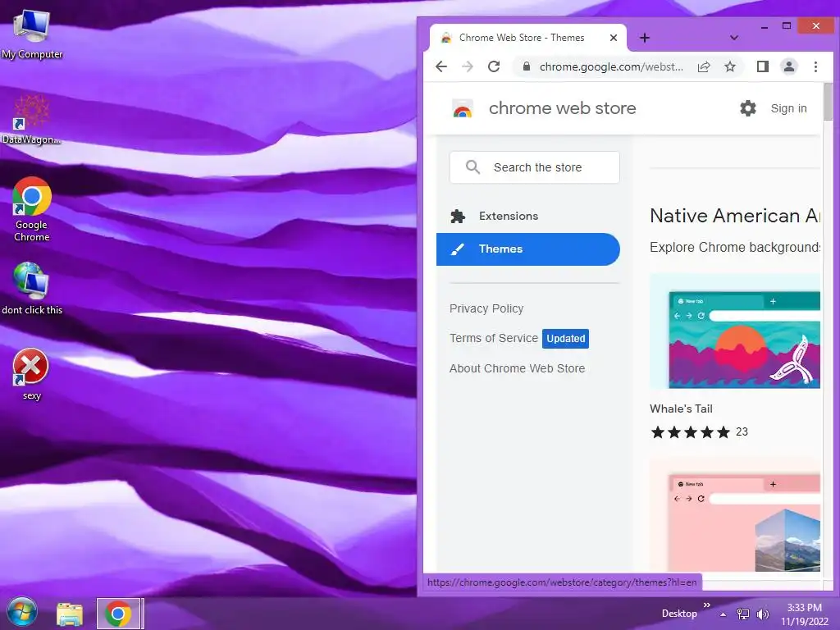This screenshot has width=840, height=630.
Task: Reload the Chrome Web Store page
Action: (494, 66)
